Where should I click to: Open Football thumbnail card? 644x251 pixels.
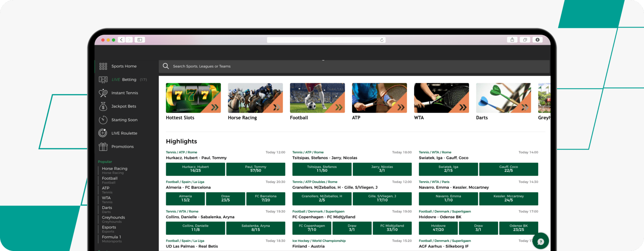click(x=317, y=98)
